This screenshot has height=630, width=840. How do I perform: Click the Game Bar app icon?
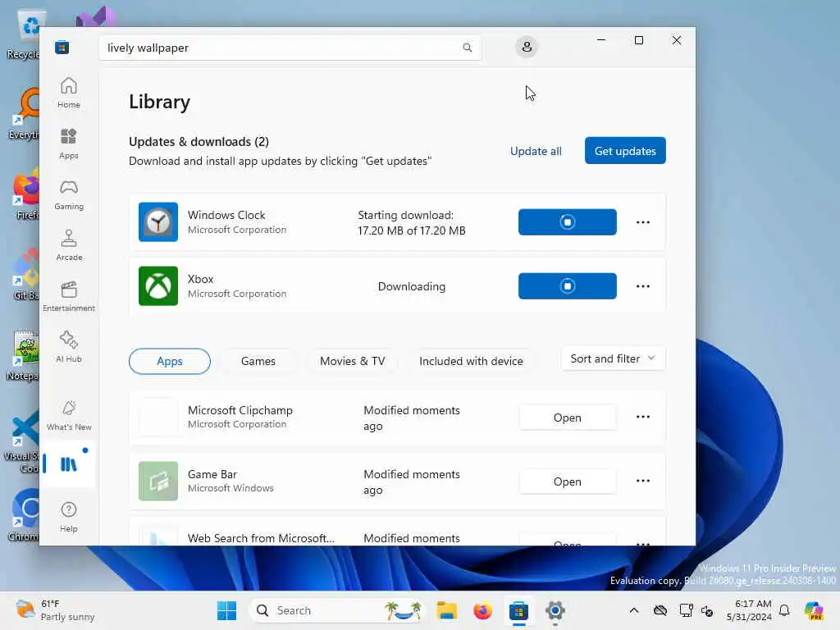(158, 481)
